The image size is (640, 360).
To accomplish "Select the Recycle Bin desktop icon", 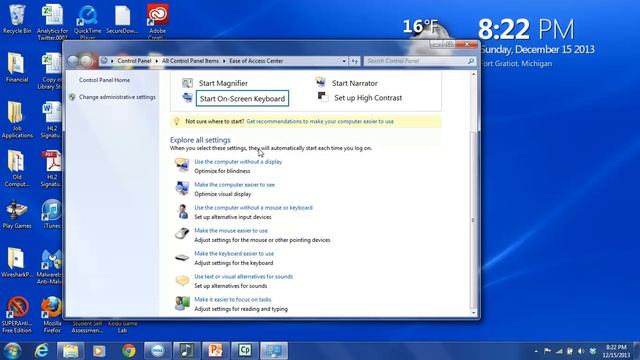I will (17, 19).
